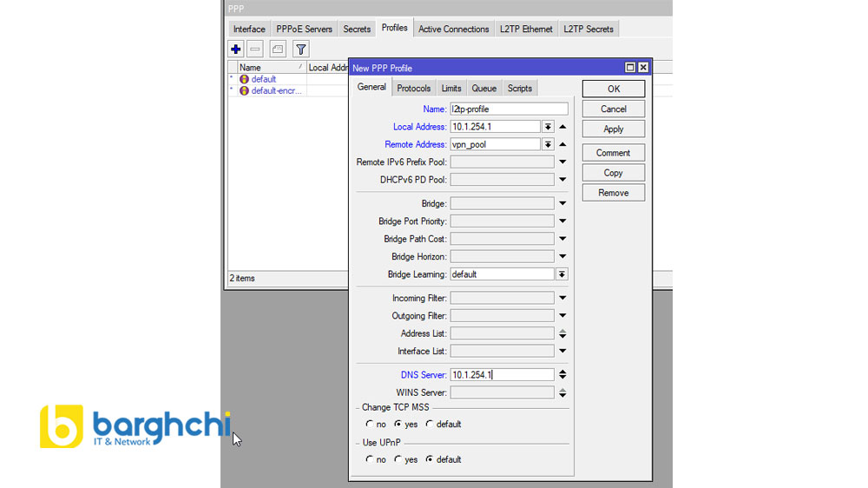Viewport: 868px width, 488px height.
Task: Open the Bridge Learning dropdown
Action: coord(562,274)
